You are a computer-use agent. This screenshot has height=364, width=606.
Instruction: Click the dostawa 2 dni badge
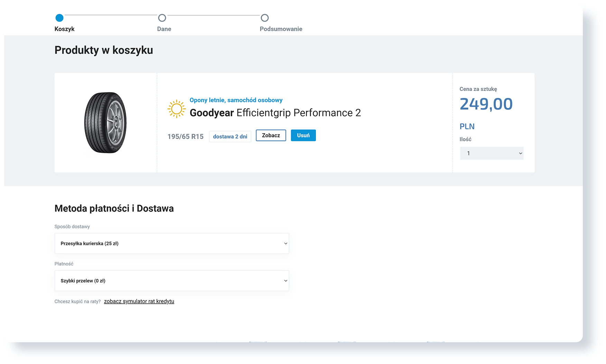(230, 137)
